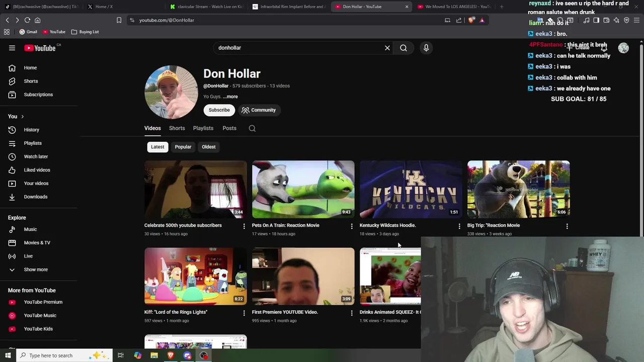Open Subscriptions in the left sidebar
644x362 pixels.
(39, 95)
